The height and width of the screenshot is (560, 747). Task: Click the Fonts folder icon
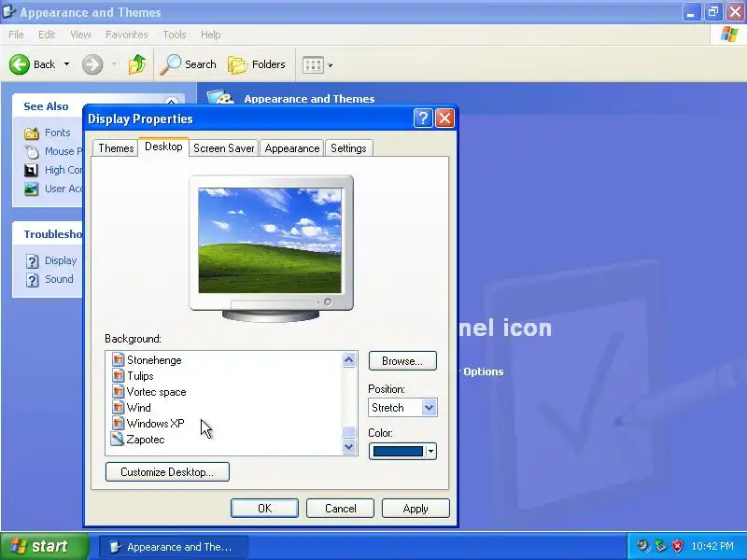click(32, 133)
